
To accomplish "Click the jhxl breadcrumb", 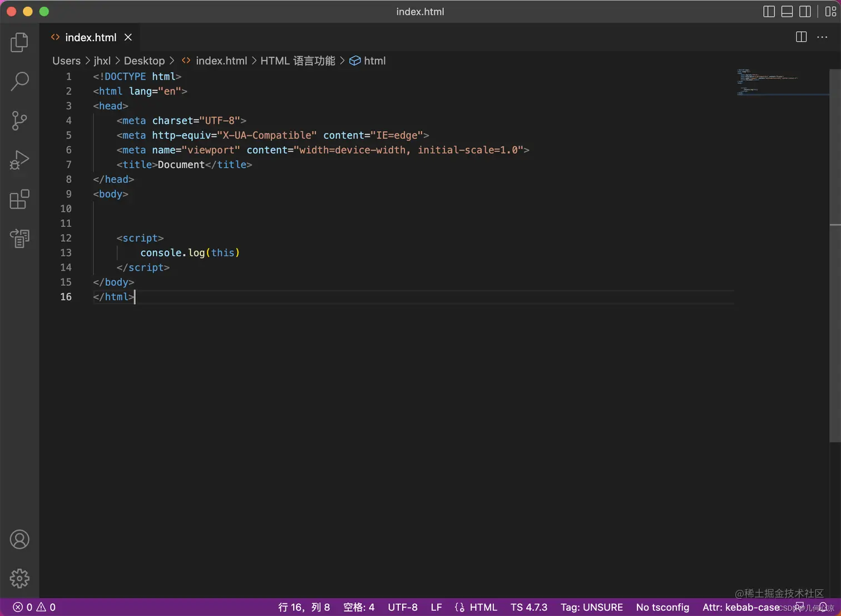I will point(102,61).
